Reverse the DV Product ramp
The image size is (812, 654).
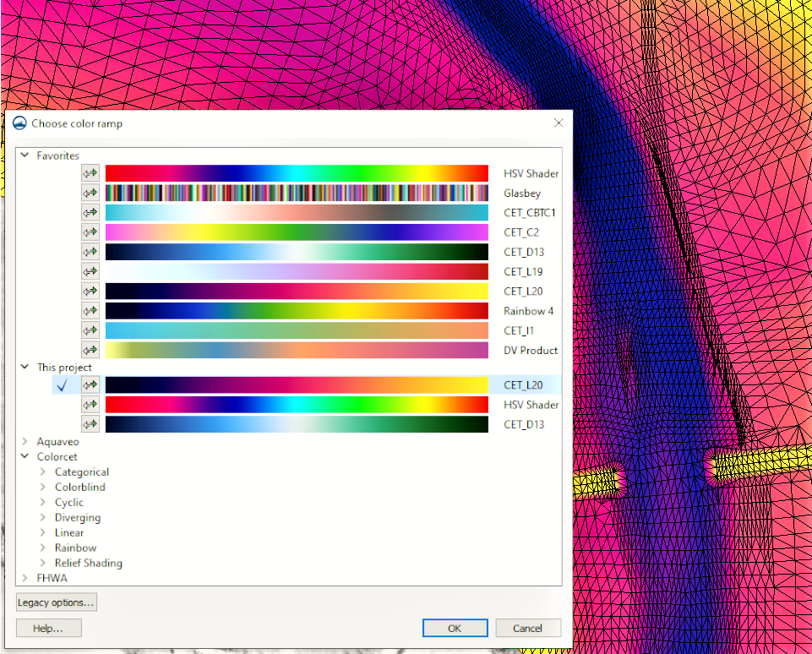point(90,350)
